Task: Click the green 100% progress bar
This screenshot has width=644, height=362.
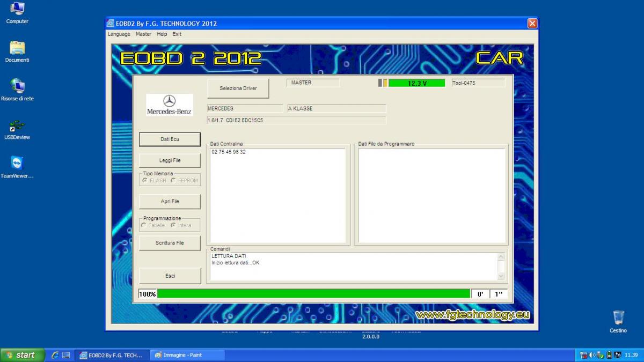Action: coord(313,294)
